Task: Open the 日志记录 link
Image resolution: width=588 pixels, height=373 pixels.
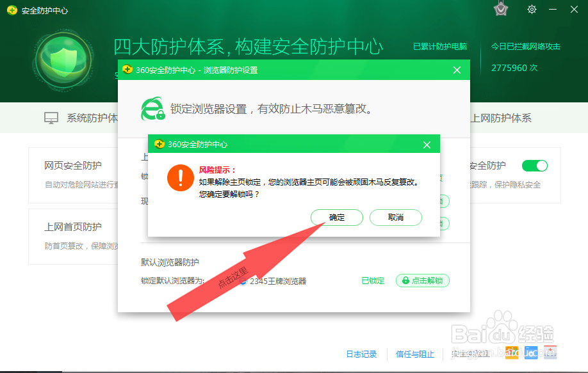Action: coord(361,354)
